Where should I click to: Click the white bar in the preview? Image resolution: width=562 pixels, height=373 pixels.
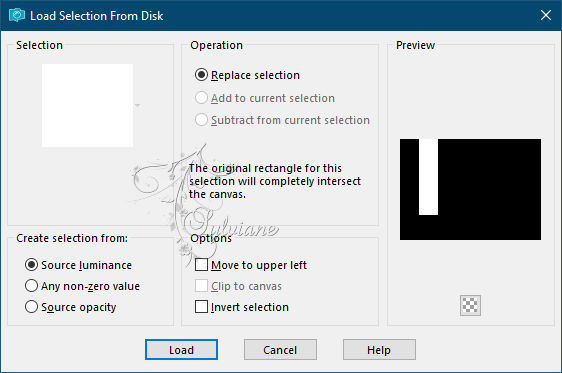coord(428,177)
